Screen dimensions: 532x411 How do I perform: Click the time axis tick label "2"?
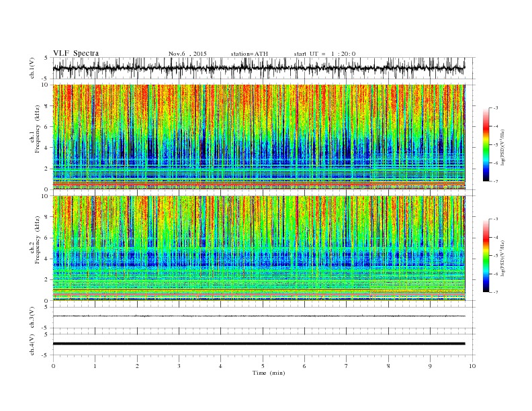pyautogui.click(x=137, y=366)
